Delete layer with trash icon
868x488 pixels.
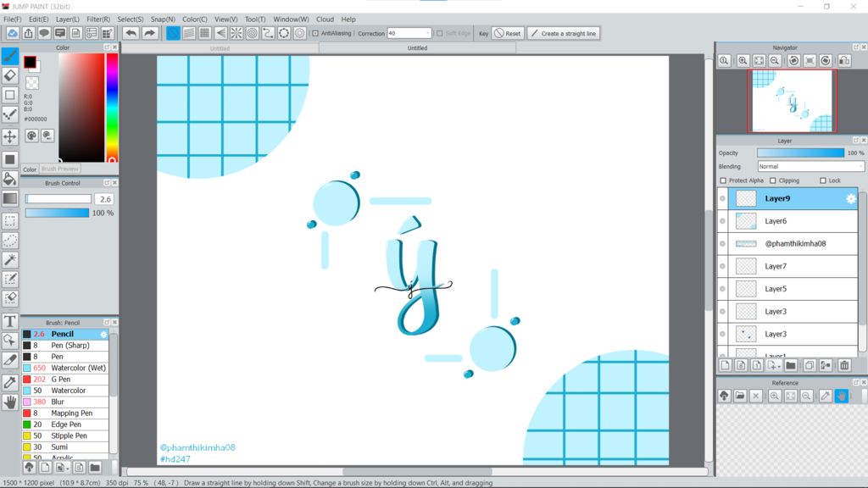[x=844, y=365]
